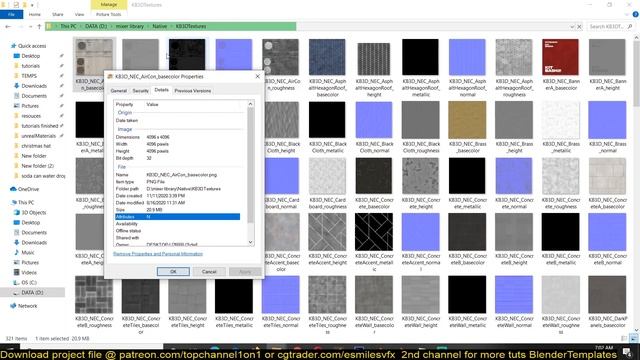Open the resouces folder in sidebar
The height and width of the screenshot is (360, 640).
31,116
